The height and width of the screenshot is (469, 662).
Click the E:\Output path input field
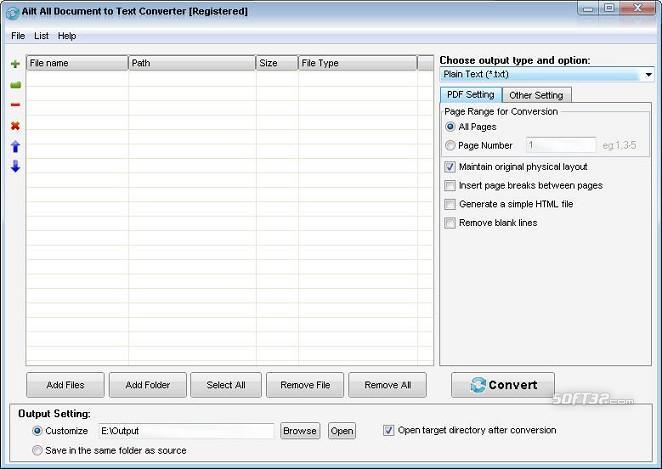pos(186,431)
